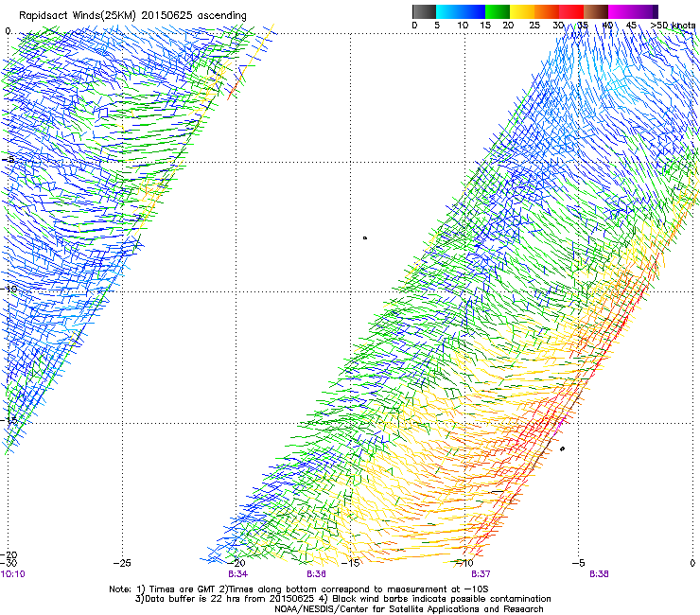Click the red 30–35 knots legend segment
The image size is (700, 615).
(571, 11)
